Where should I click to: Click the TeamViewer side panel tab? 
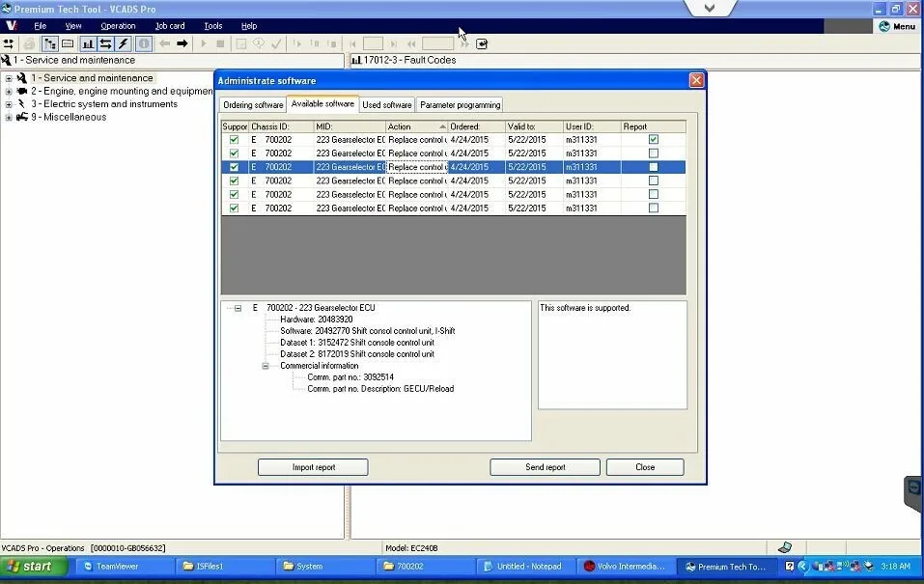[913, 494]
